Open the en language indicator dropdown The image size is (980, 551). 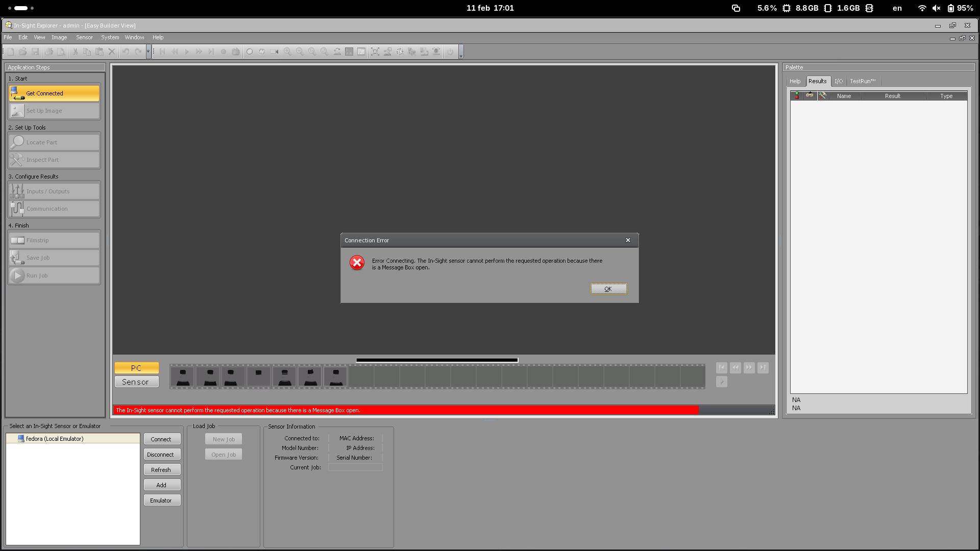coord(897,8)
